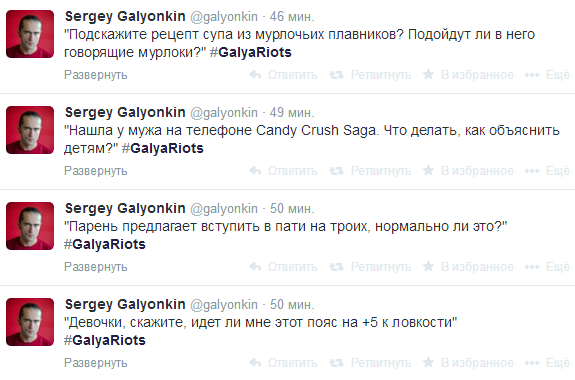Click @galyonkin handle on the 49 мин. tweet

[x=224, y=113]
